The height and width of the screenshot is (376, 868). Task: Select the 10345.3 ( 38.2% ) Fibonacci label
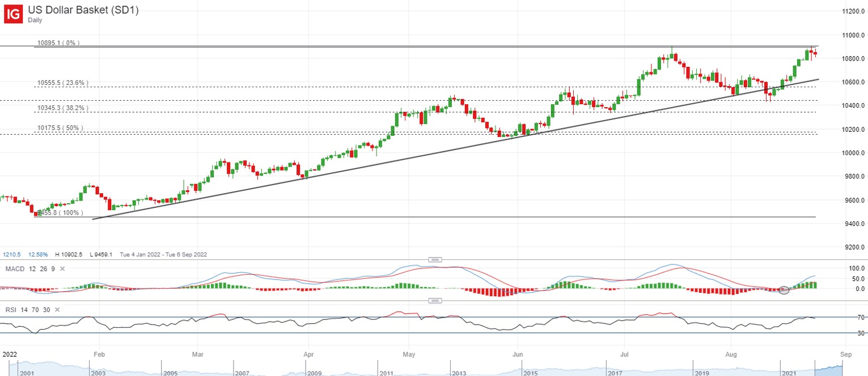(x=62, y=108)
